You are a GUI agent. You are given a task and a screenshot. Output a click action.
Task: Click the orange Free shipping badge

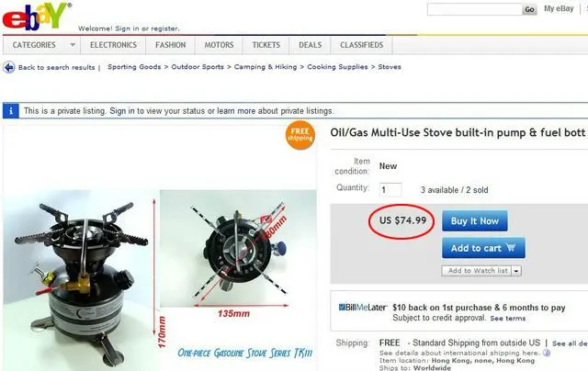click(300, 135)
